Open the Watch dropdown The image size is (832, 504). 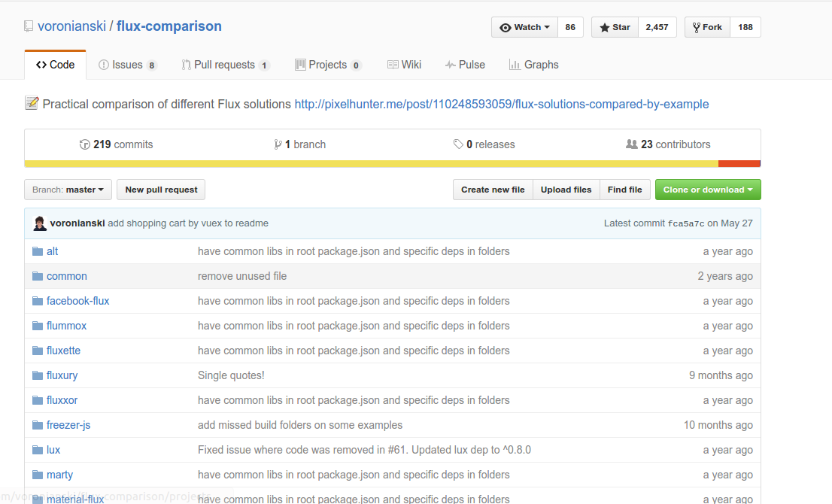click(525, 27)
